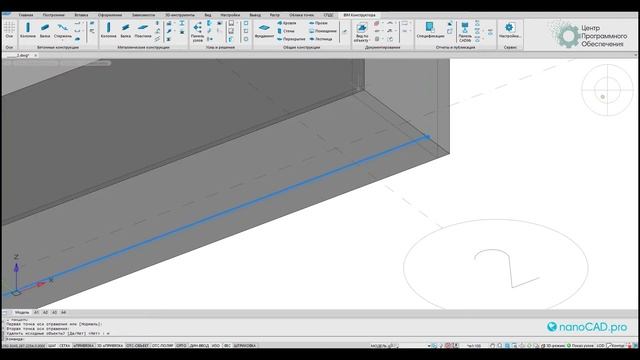Select the Помещение room tool
This screenshot has height=360, width=640.
323,31
